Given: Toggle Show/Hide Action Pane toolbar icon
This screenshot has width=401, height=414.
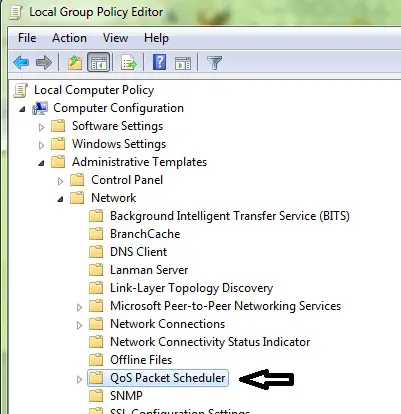Looking at the screenshot, I should tap(183, 63).
